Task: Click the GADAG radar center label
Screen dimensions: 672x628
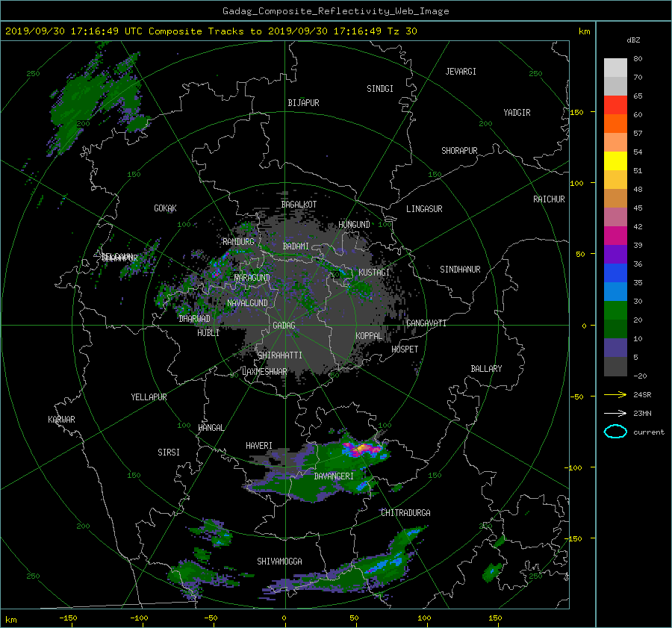Action: click(284, 326)
